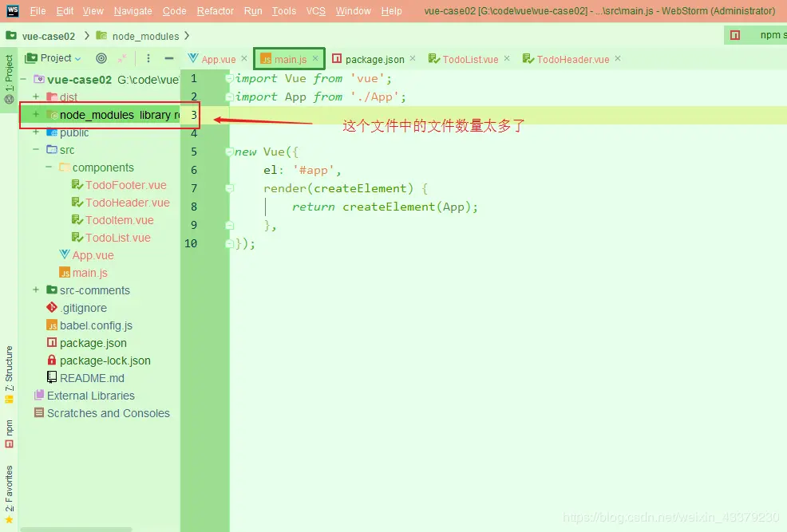Click the fold marker on line 5

pos(229,152)
